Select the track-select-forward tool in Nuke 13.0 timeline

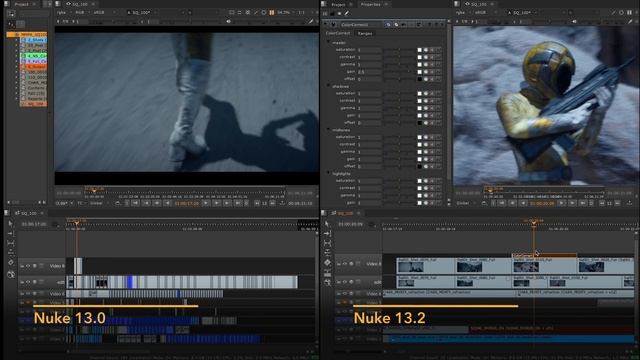pos(11,233)
